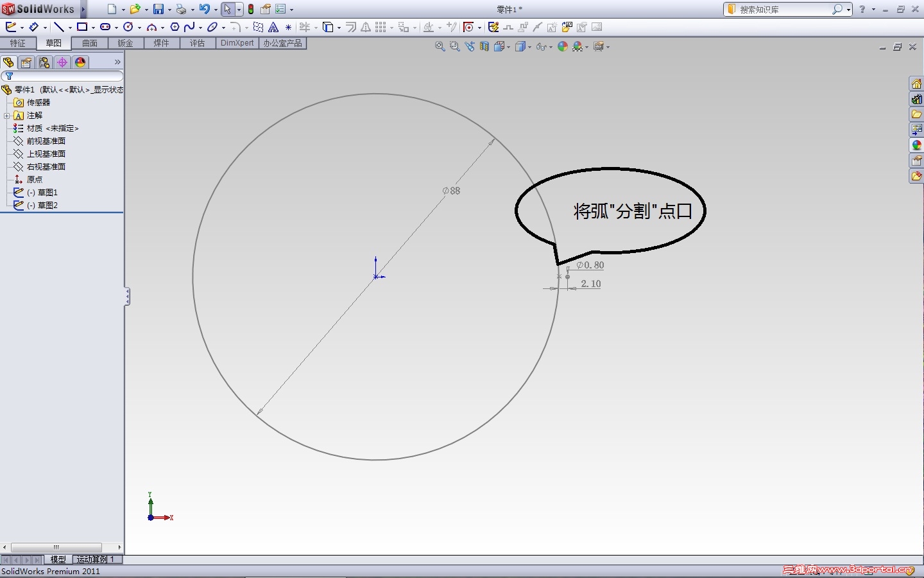
Task: Click the Zoom to Fit icon
Action: (x=440, y=46)
